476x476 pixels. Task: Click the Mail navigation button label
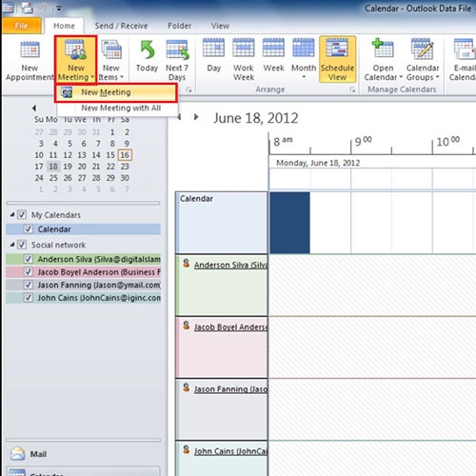[38, 454]
